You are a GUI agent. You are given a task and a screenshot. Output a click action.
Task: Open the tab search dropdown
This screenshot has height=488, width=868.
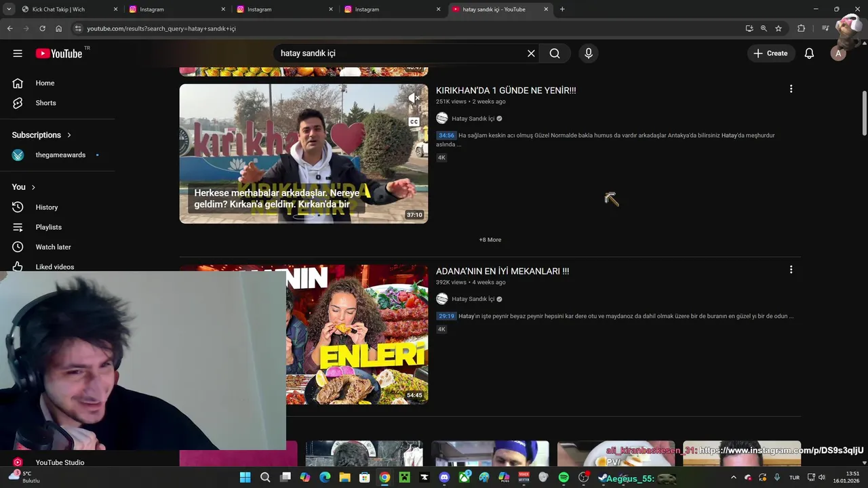9,9
